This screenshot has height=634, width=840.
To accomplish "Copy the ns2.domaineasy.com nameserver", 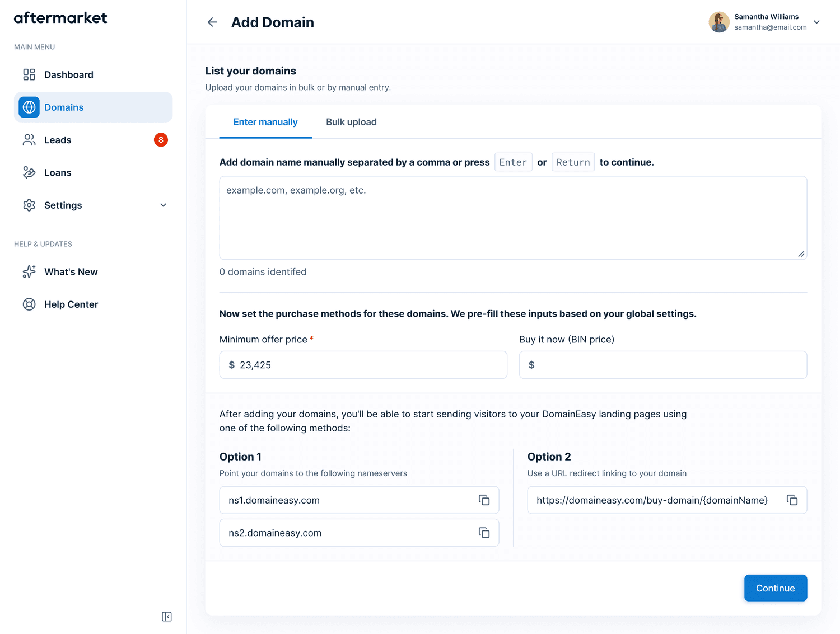I will 484,533.
